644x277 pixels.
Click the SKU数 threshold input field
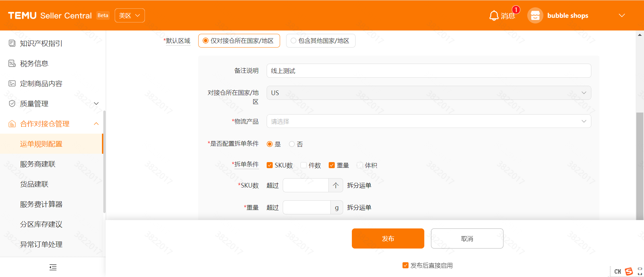pyautogui.click(x=305, y=185)
